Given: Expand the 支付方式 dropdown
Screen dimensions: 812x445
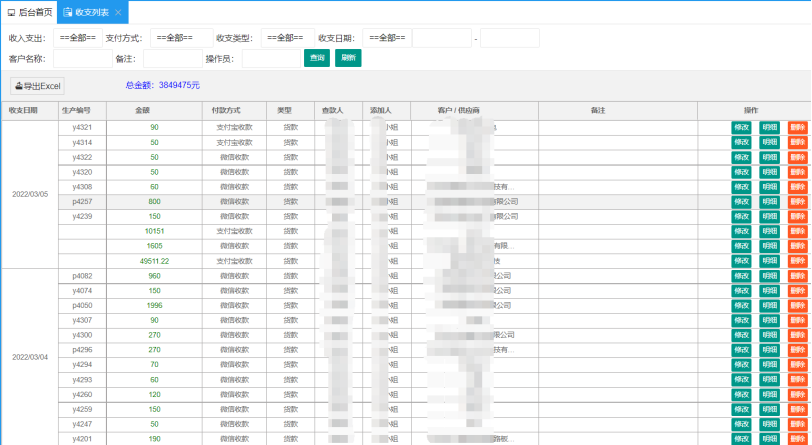Looking at the screenshot, I should click(180, 38).
